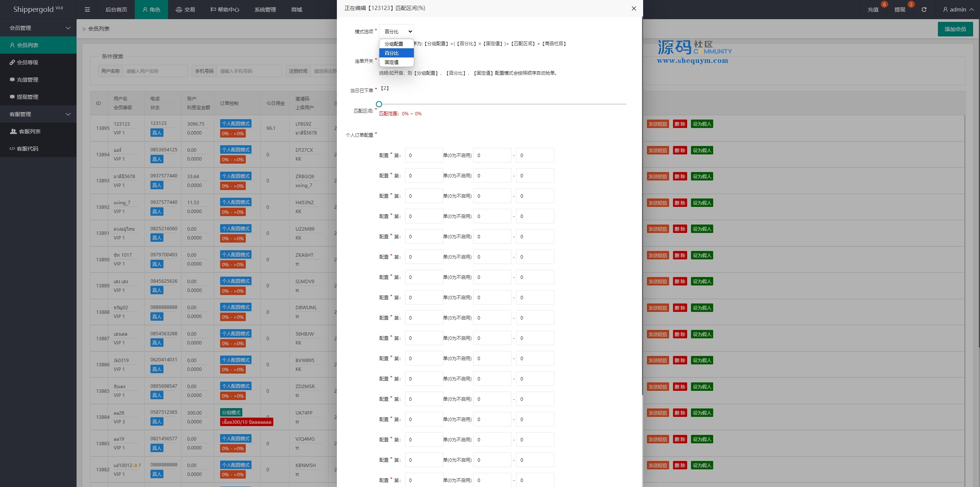
Task: Open 客服列表 in the sidebar
Action: point(38,131)
